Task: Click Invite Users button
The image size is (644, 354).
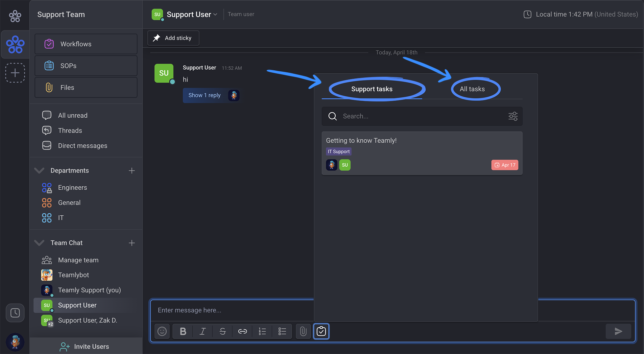Action: click(x=86, y=346)
